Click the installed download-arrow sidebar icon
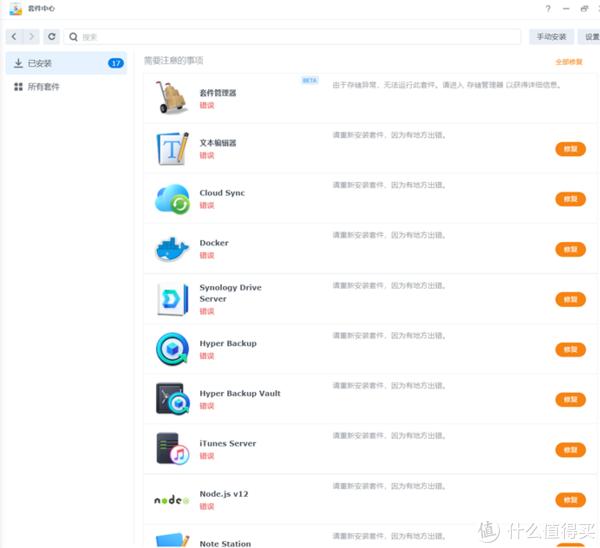Viewport: 600px width, 548px height. (x=18, y=63)
